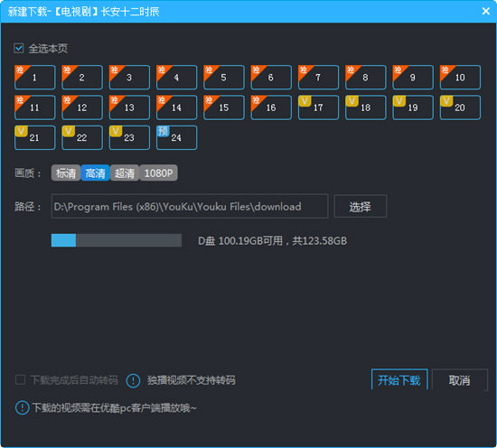Click 选择 to browse download folder

(x=361, y=206)
